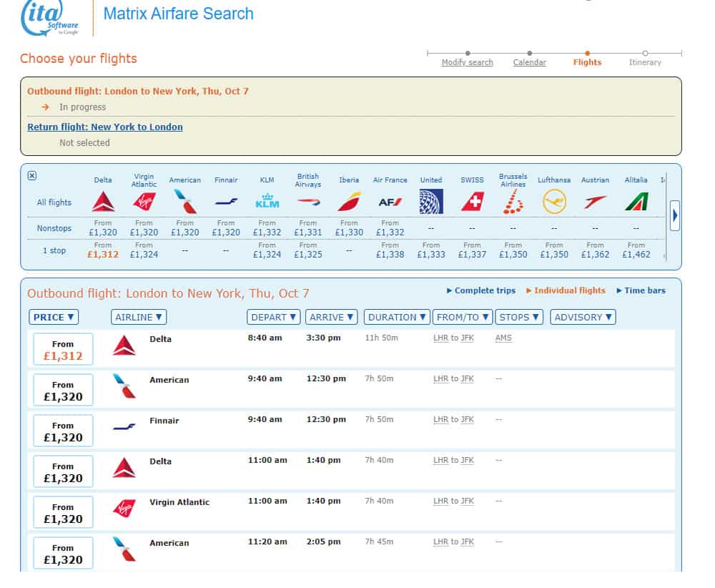Select the Delta logo in airline matrix
Image resolution: width=715 pixels, height=588 pixels.
pyautogui.click(x=103, y=202)
